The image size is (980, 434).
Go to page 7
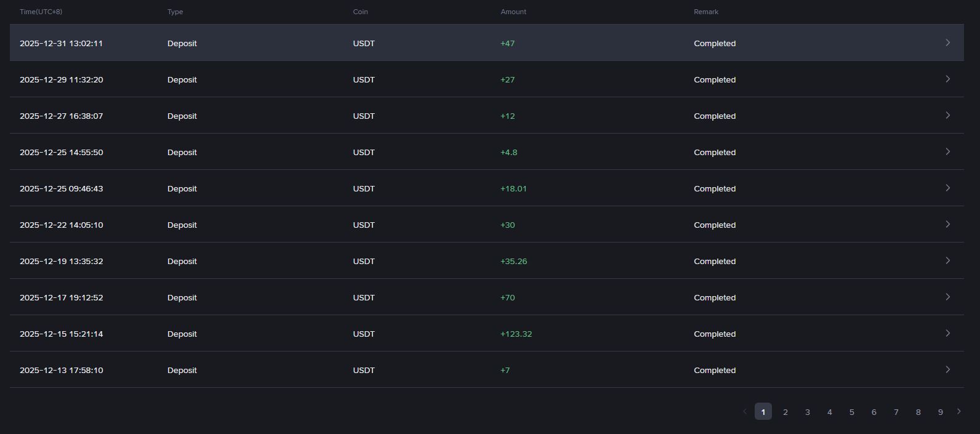896,412
